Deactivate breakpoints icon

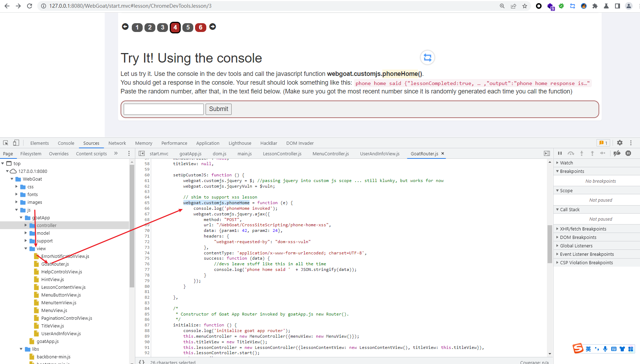point(617,153)
